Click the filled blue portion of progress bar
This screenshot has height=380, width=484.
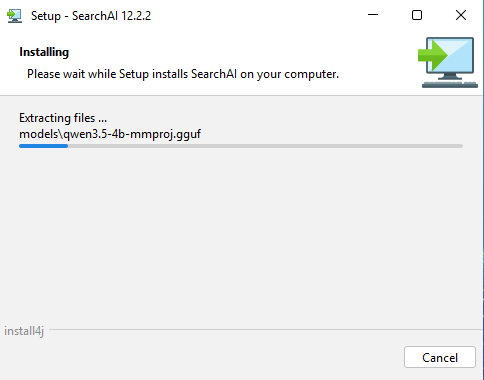point(43,146)
